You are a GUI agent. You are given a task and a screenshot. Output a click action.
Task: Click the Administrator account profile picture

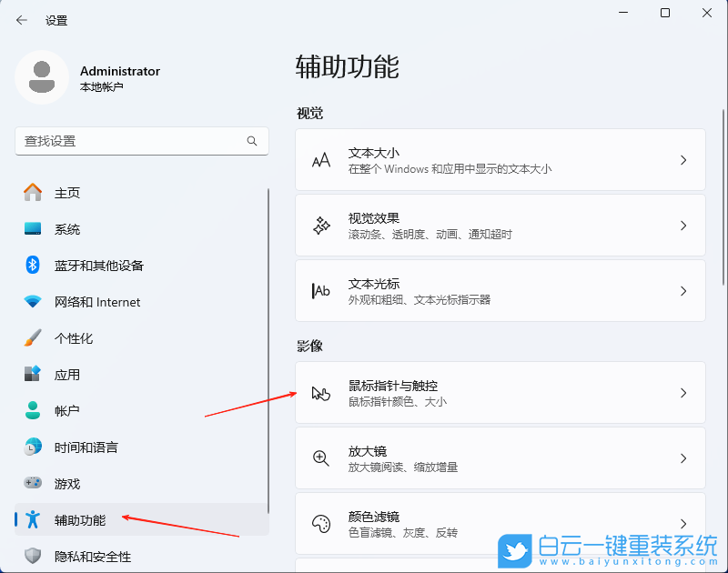[40, 77]
